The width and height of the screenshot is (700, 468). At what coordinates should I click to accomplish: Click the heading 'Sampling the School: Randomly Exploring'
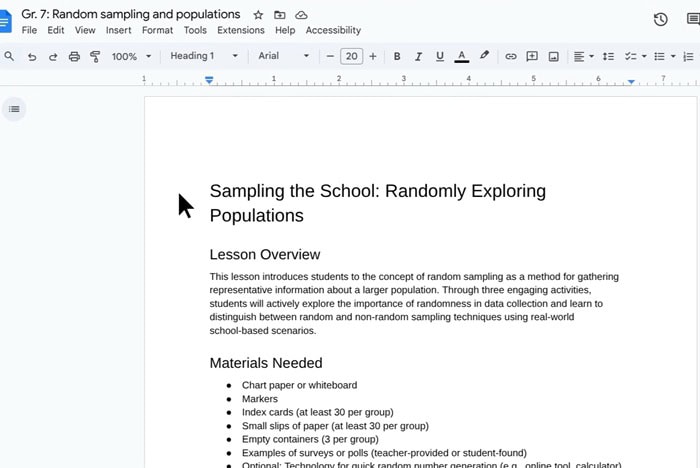(378, 191)
